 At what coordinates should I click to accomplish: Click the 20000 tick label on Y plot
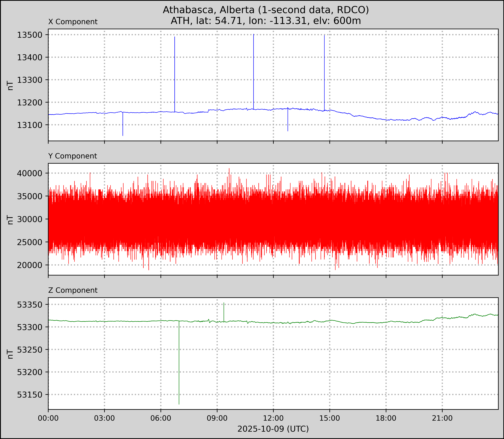tap(29, 265)
